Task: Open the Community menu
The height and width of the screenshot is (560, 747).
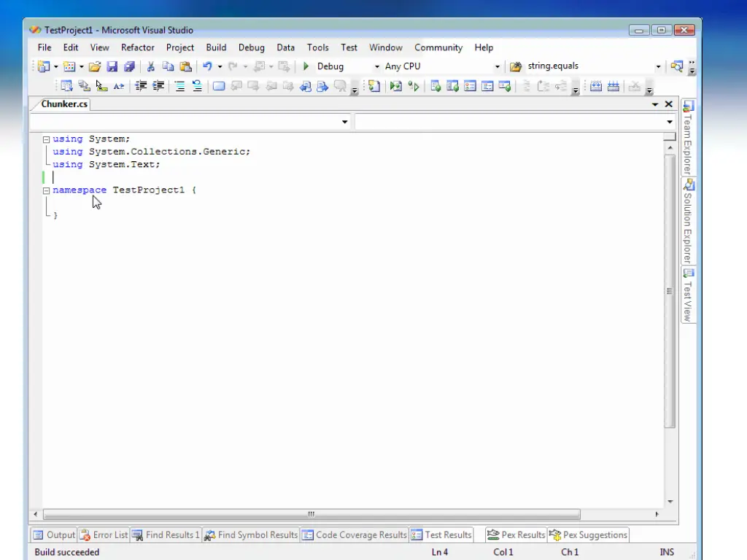Action: [x=438, y=47]
